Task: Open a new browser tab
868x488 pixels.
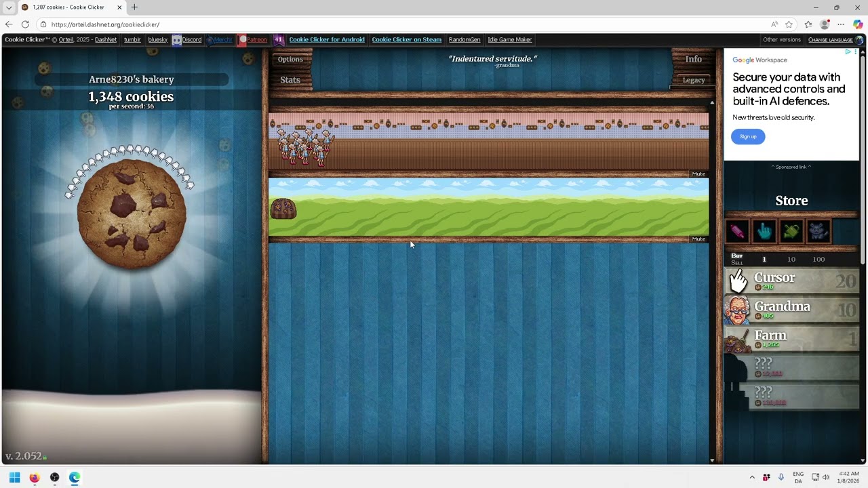Action: (x=134, y=7)
